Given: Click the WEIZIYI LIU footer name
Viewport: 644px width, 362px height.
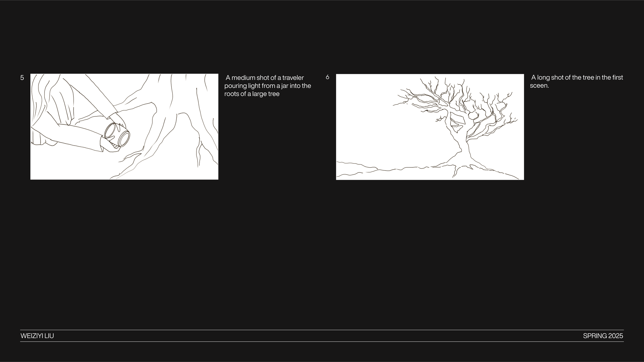Looking at the screenshot, I should point(37,336).
